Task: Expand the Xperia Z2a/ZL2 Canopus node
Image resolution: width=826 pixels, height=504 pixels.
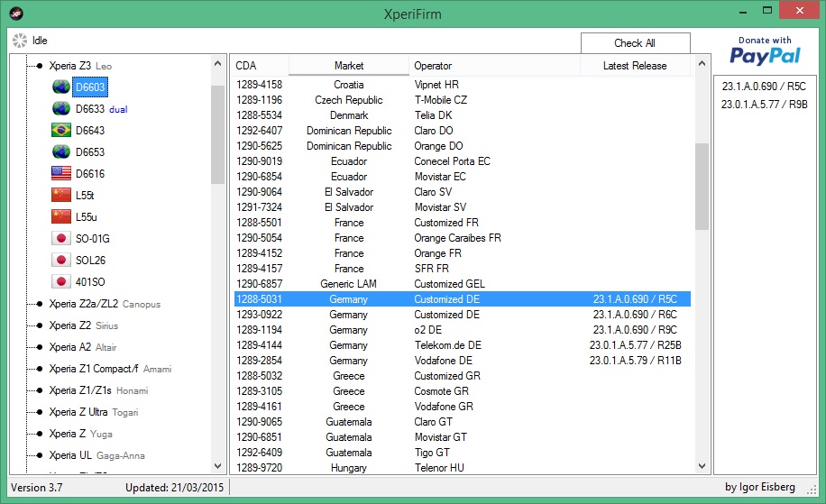Action: (x=40, y=304)
